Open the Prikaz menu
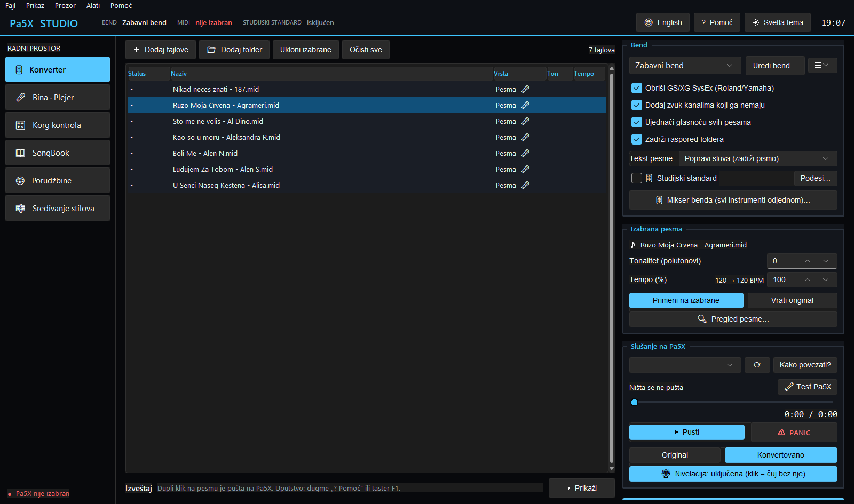The height and width of the screenshot is (504, 854). pyautogui.click(x=35, y=5)
